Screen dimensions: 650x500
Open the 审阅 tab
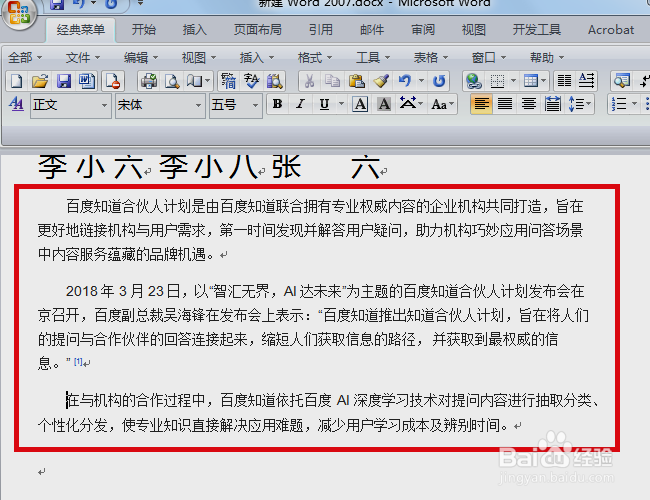(423, 30)
